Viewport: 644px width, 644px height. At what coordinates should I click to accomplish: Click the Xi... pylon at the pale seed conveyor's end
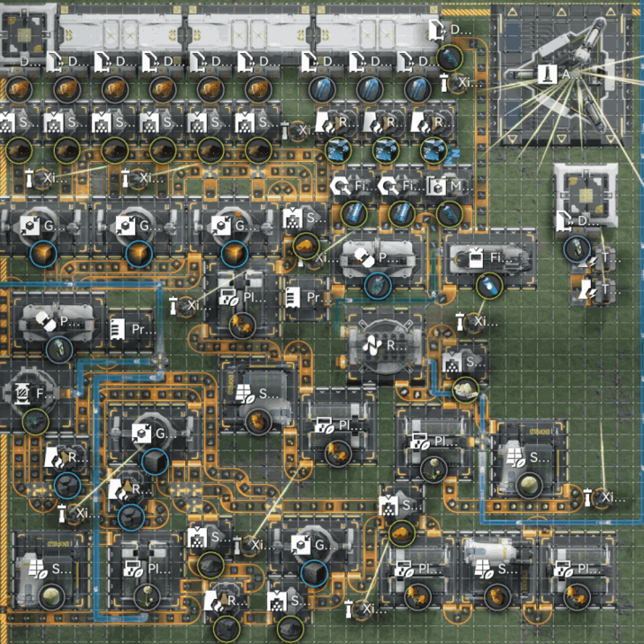point(603,497)
